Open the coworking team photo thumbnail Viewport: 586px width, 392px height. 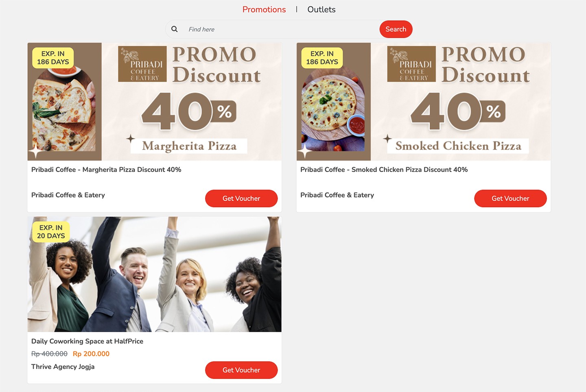click(155, 274)
